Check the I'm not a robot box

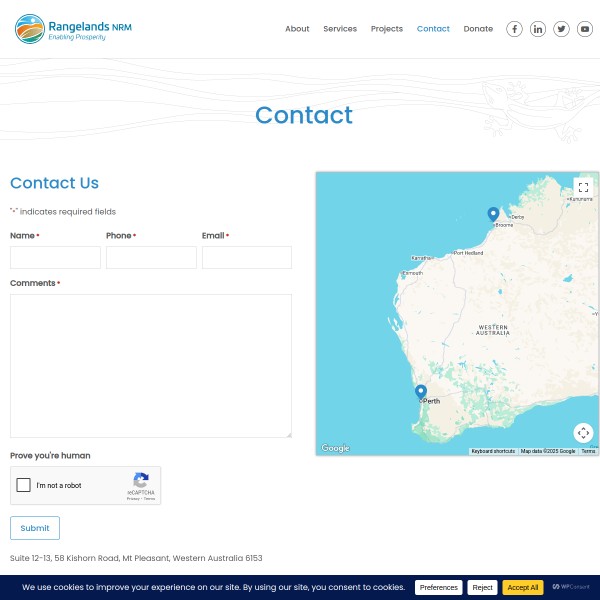pos(24,486)
